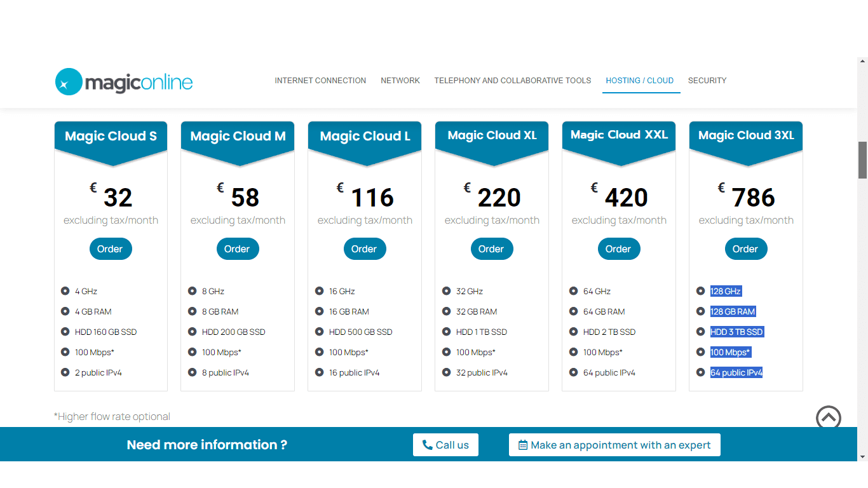This screenshot has height=488, width=868.
Task: Open Telephony and Collaborative Tools menu
Action: 513,81
